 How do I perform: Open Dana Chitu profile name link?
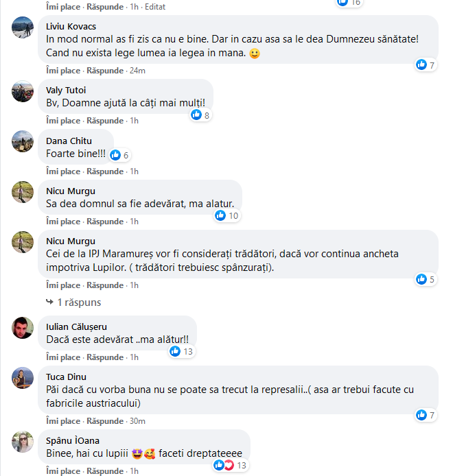pos(69,141)
